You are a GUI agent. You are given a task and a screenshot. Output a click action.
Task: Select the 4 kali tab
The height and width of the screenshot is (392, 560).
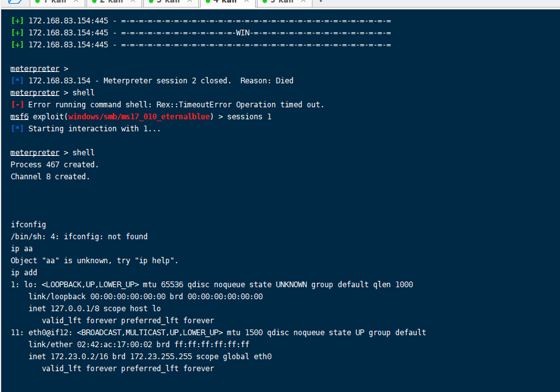[227, 2]
